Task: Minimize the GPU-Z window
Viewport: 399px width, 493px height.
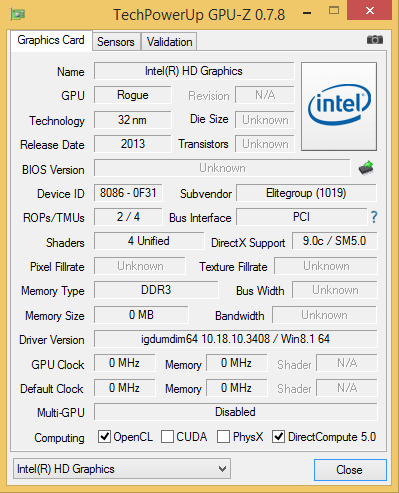Action: (307, 13)
